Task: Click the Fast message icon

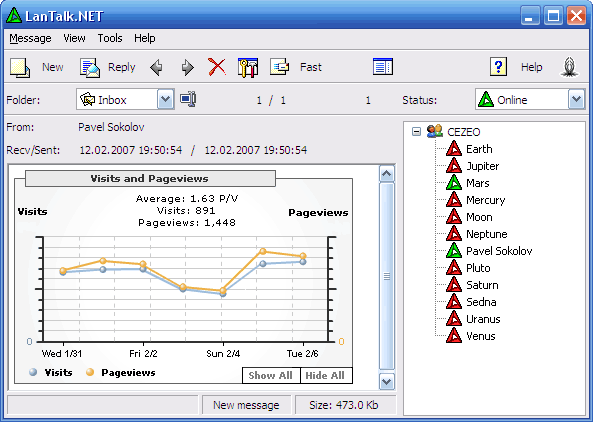Action: pyautogui.click(x=279, y=67)
